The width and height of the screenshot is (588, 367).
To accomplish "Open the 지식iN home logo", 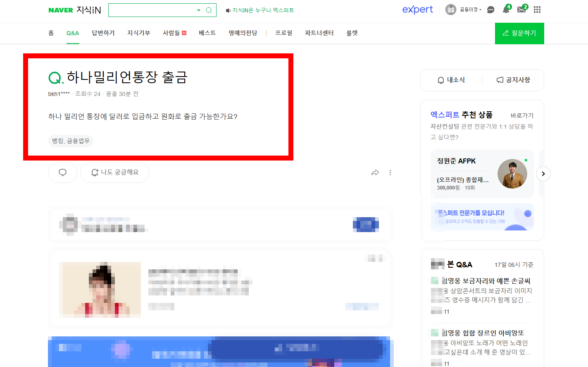I will pos(89,10).
